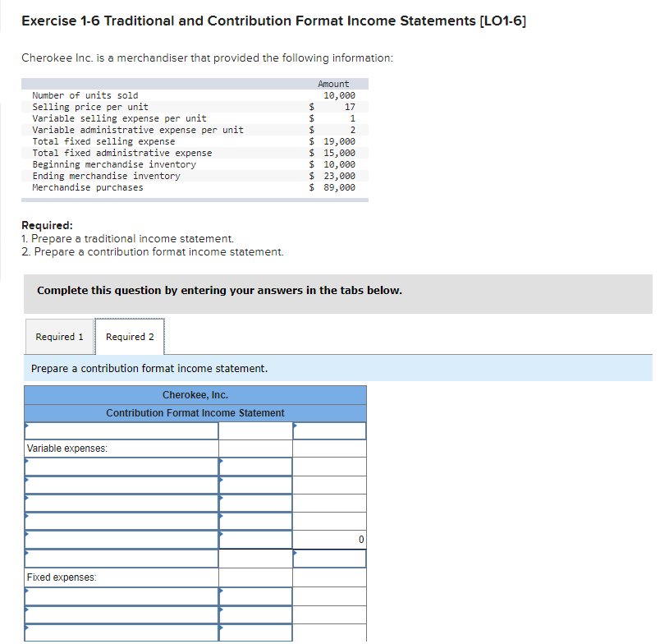The image size is (660, 644).
Task: Click the sales amount input in the top row
Action: click(x=328, y=430)
